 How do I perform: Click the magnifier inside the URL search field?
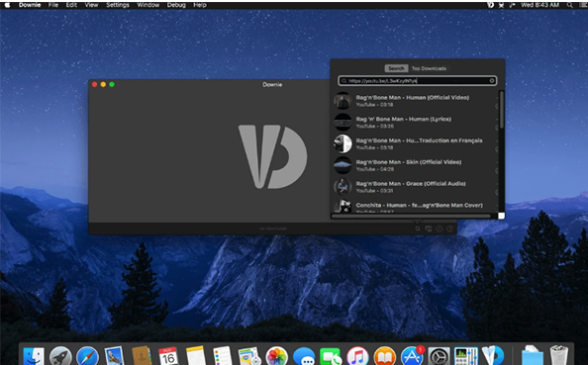tap(343, 81)
